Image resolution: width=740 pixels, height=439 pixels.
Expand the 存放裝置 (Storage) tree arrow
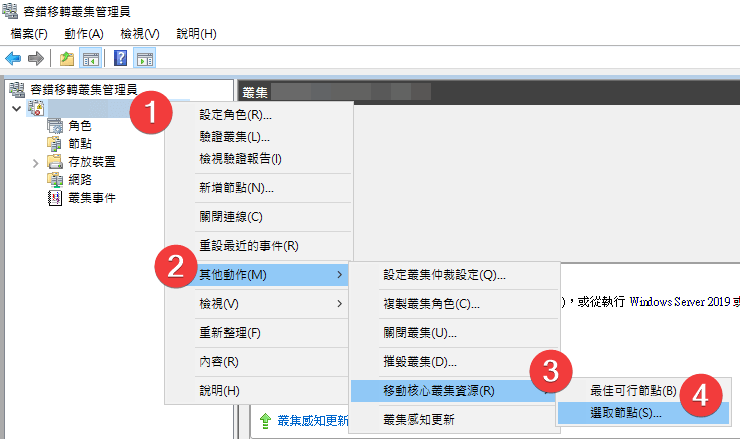coord(36,162)
